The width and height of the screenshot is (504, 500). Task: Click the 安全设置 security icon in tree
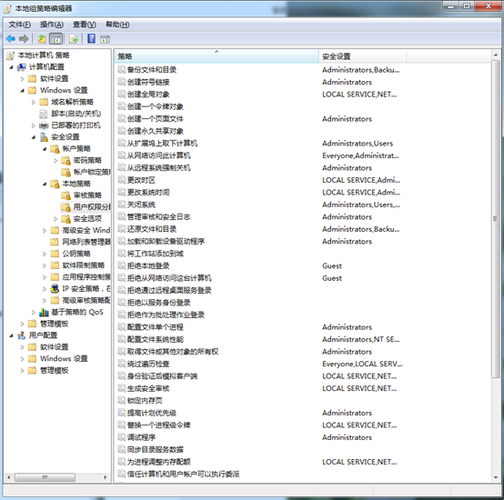coord(44,137)
